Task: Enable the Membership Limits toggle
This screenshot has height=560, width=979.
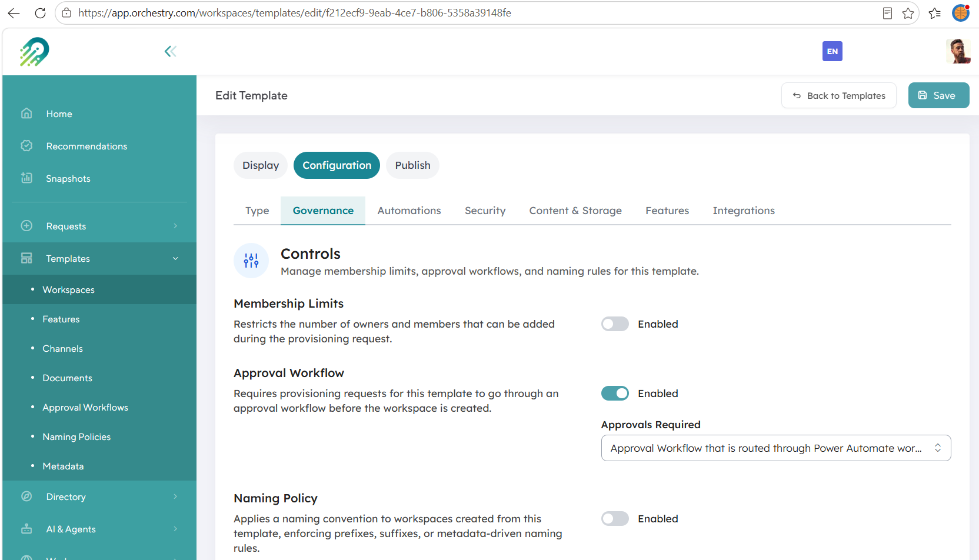Action: (x=615, y=324)
